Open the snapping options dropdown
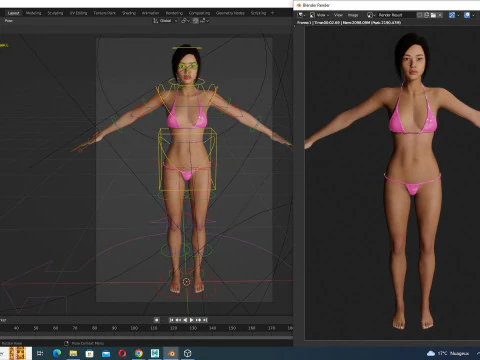This screenshot has height=360, width=480. pyautogui.click(x=204, y=21)
